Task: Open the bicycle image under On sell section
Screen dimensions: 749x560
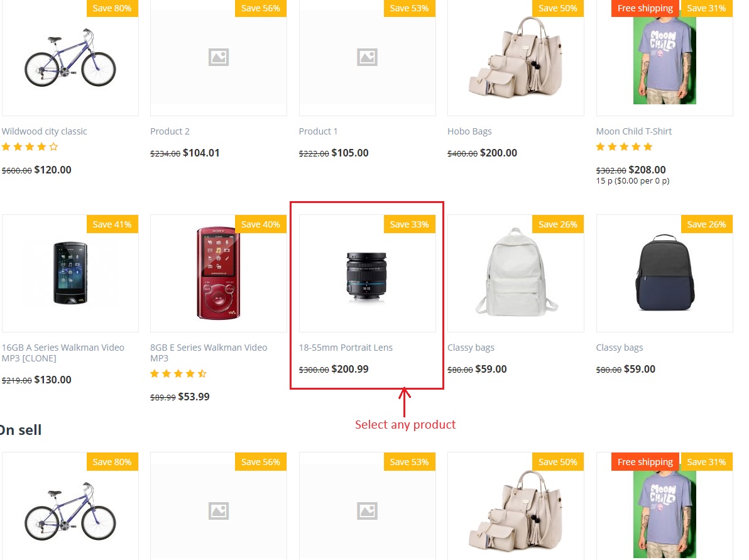Action: pyautogui.click(x=70, y=511)
